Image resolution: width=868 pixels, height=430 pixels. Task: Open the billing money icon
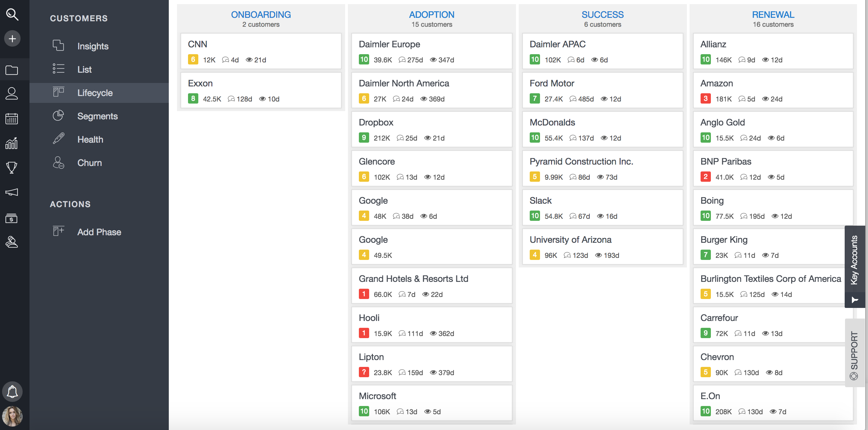[x=12, y=218]
